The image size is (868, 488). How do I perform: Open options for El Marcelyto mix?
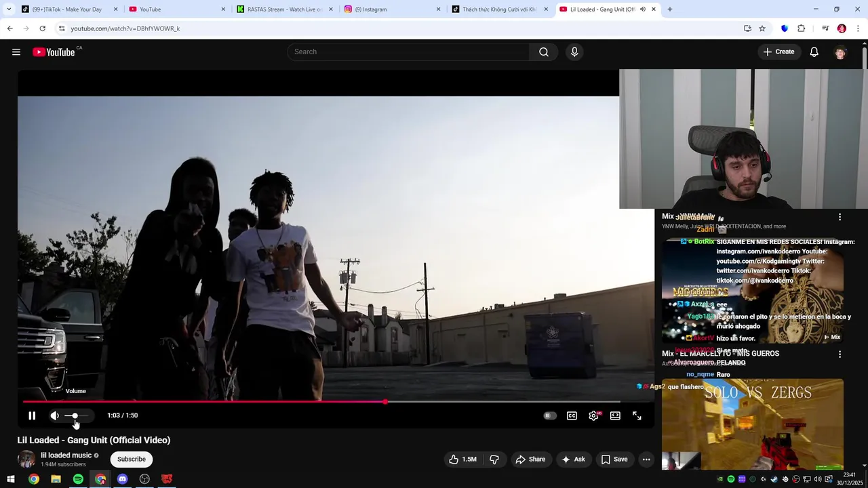point(840,354)
